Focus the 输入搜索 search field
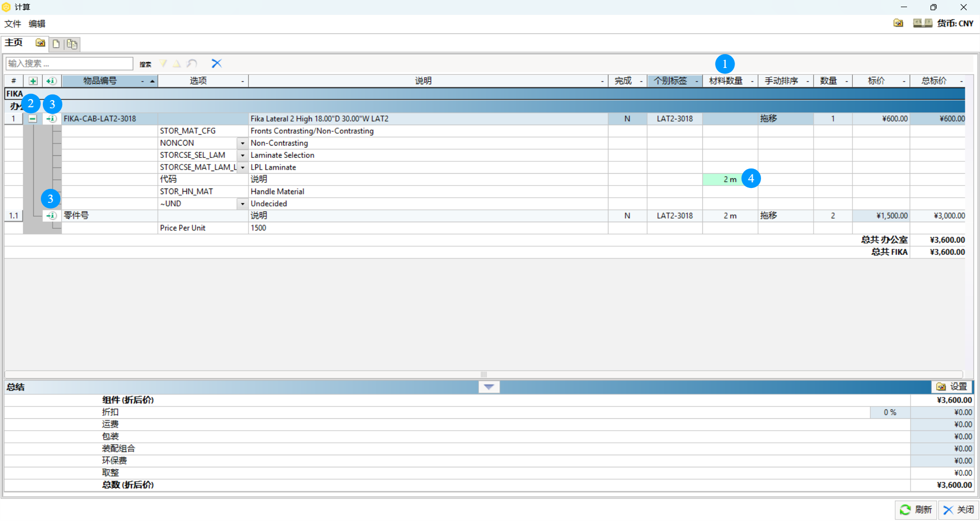This screenshot has height=521, width=980. pos(69,63)
